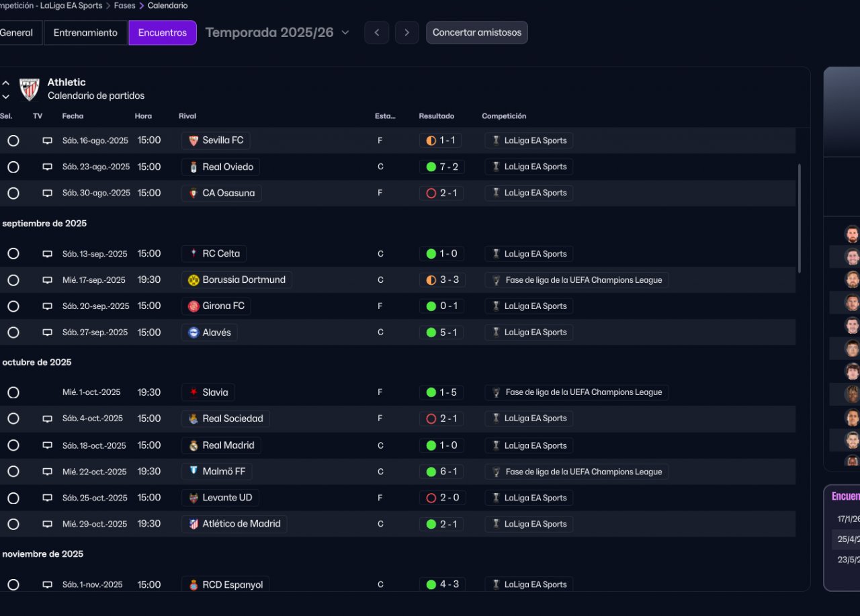Image resolution: width=860 pixels, height=616 pixels.
Task: Click the date Sáb. 18-oct.-2025
Action: coord(94,445)
